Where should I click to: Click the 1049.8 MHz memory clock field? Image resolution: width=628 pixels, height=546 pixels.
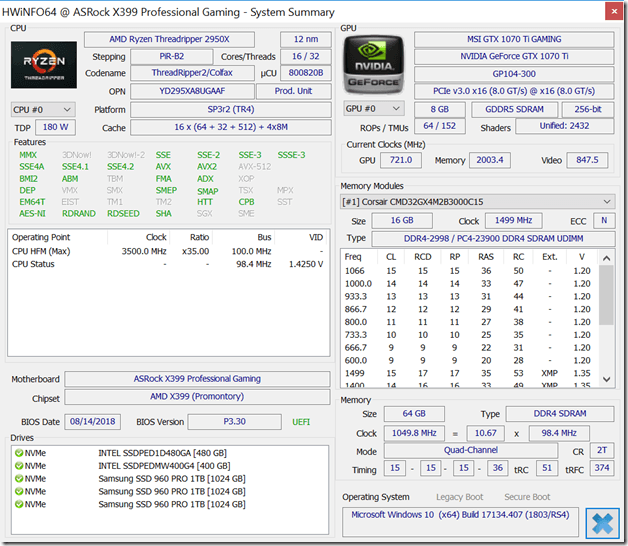(x=414, y=433)
